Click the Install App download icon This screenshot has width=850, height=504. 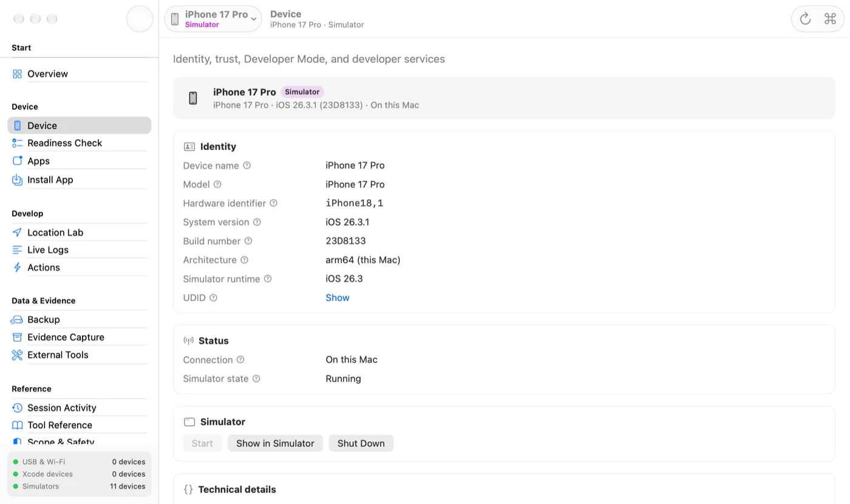(x=17, y=180)
